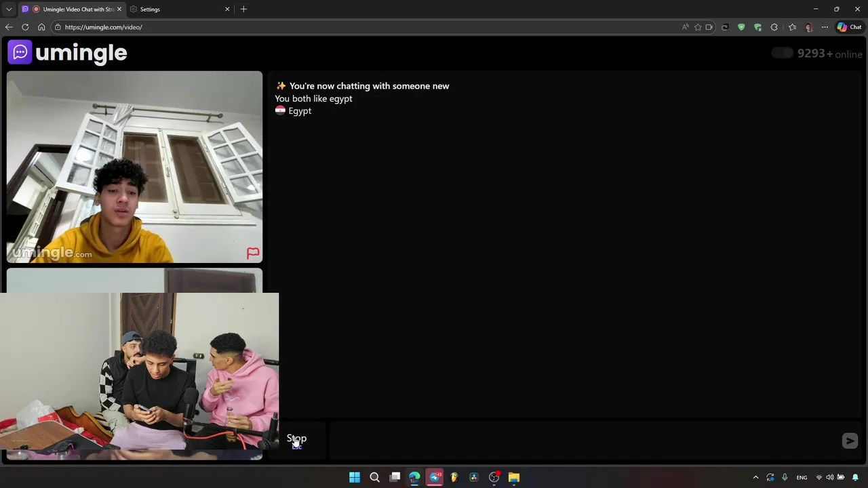Click the red report flag on stranger's video
Screen dimensions: 868x488
253,253
